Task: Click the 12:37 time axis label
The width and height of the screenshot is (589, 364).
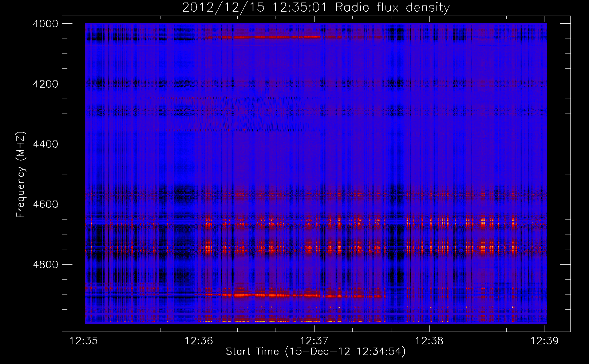Action: pyautogui.click(x=314, y=341)
